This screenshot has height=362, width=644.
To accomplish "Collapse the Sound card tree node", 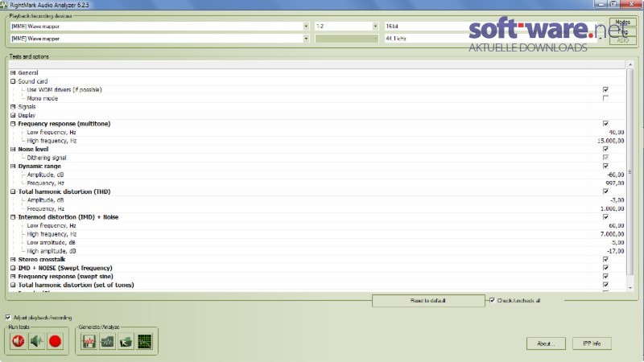I will 13,81.
